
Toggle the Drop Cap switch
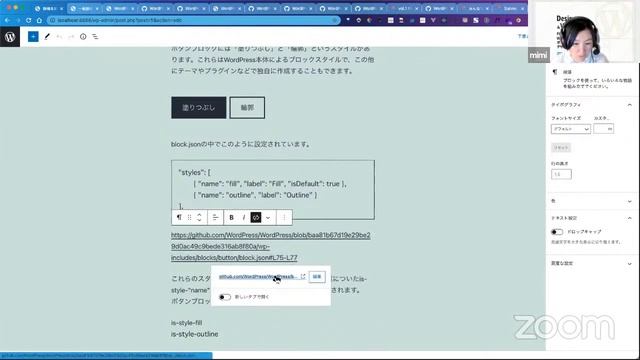557,232
